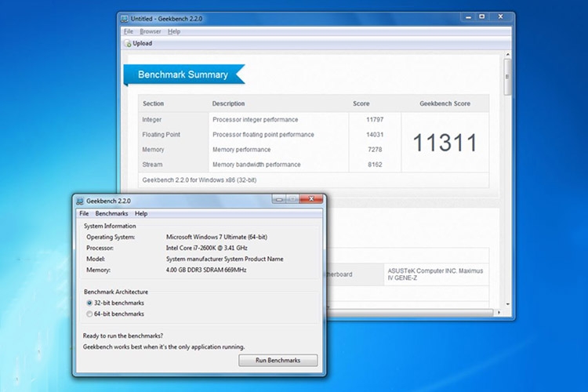Click the Stream section label
Viewport: 588px width, 392px height.
(152, 165)
